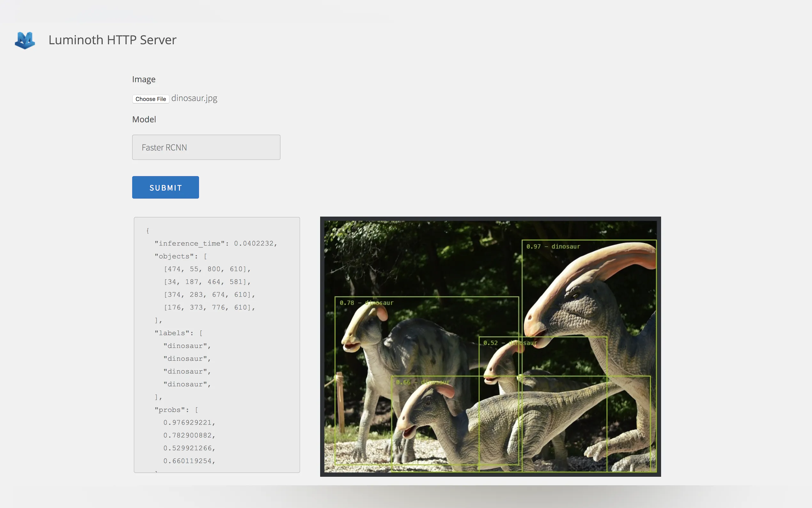
Task: Click the 0.78 dinosaur detection label
Action: [366, 303]
